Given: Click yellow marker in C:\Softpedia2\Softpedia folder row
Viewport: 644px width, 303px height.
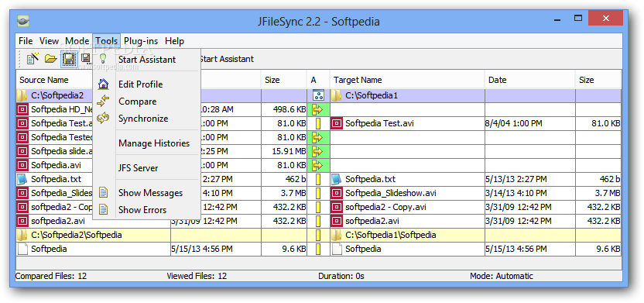Looking at the screenshot, I should tap(318, 236).
